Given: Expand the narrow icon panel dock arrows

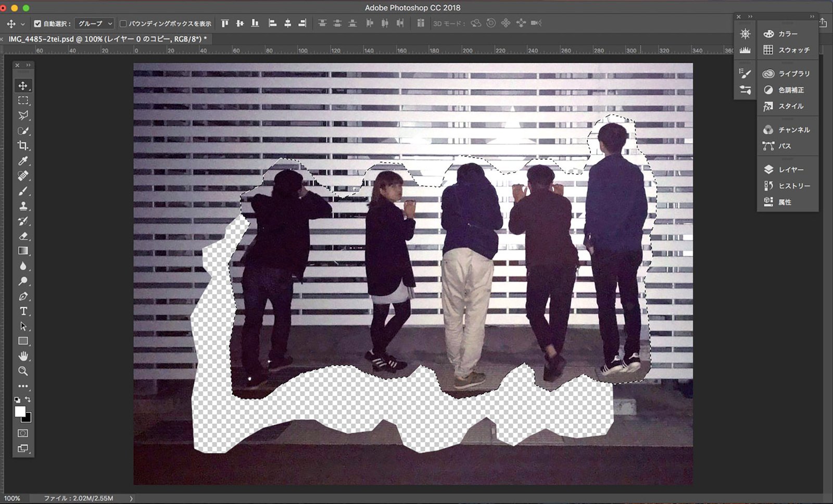Looking at the screenshot, I should (750, 17).
